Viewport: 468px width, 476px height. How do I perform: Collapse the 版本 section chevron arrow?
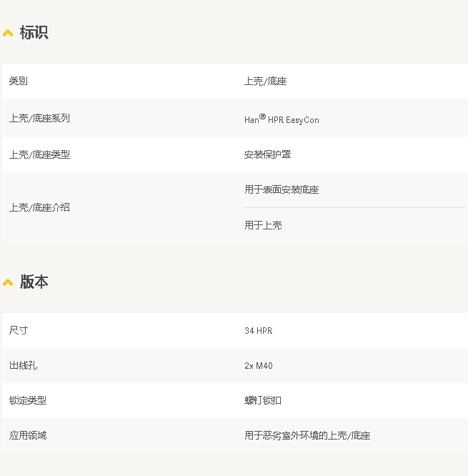tap(8, 283)
